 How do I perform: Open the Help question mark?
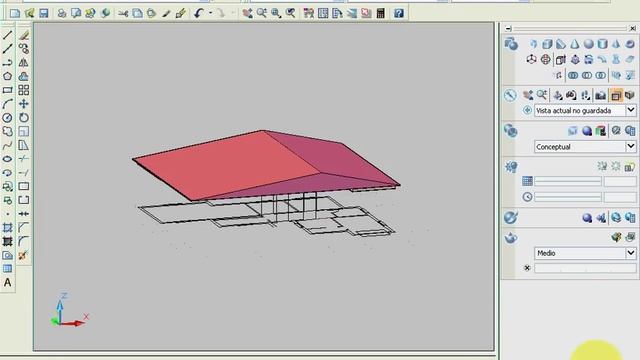pos(399,13)
